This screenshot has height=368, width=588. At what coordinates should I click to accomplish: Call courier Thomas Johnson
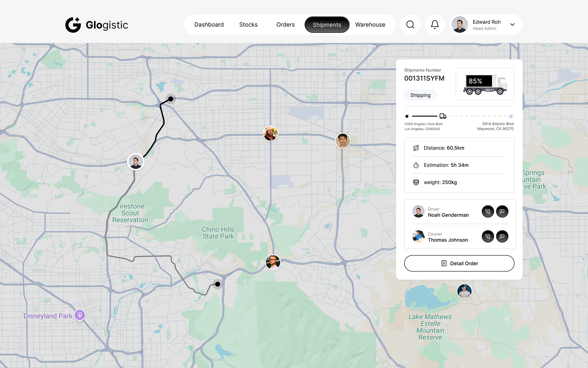click(488, 236)
